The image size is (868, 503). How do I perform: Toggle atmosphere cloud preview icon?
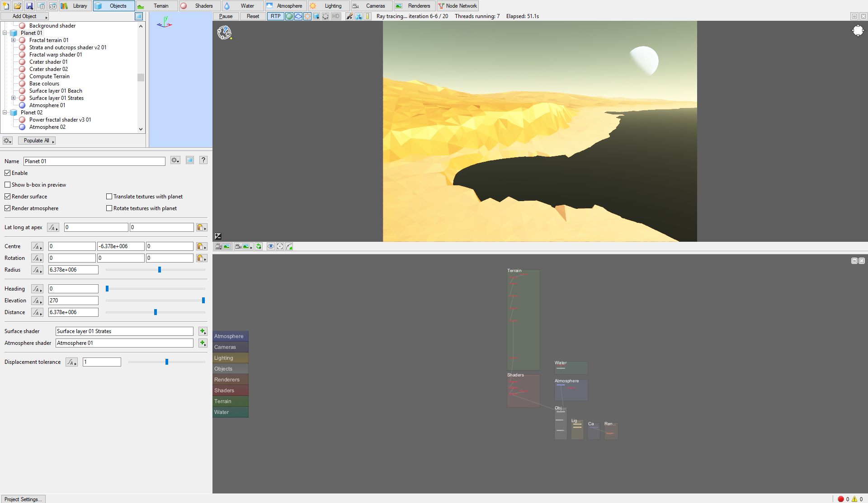[x=298, y=16]
